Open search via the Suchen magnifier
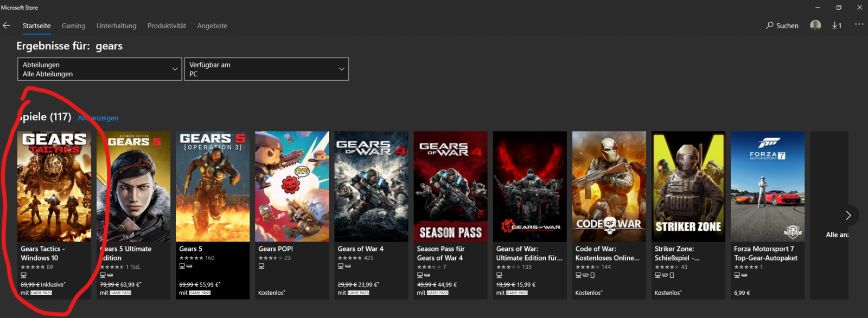This screenshot has height=318, width=868. 782,25
